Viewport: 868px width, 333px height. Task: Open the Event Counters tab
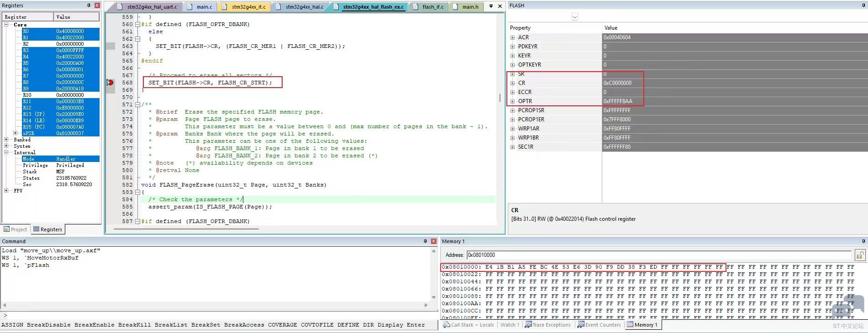click(599, 325)
